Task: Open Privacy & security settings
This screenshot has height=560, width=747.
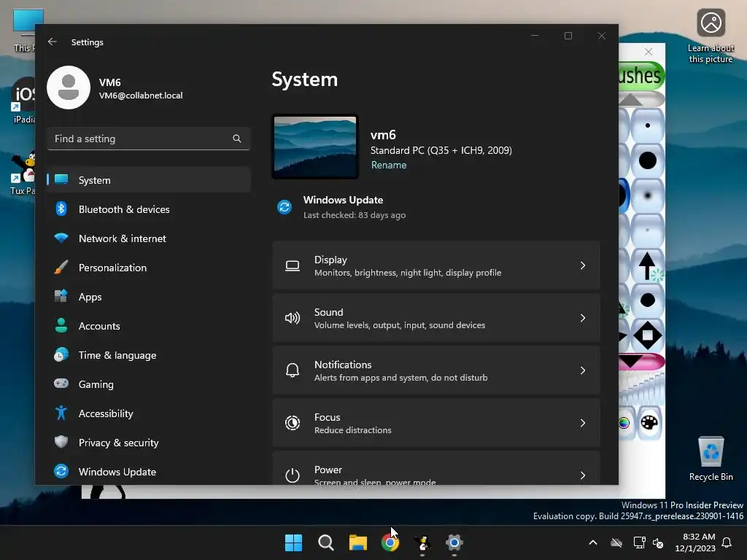Action: tap(149, 443)
